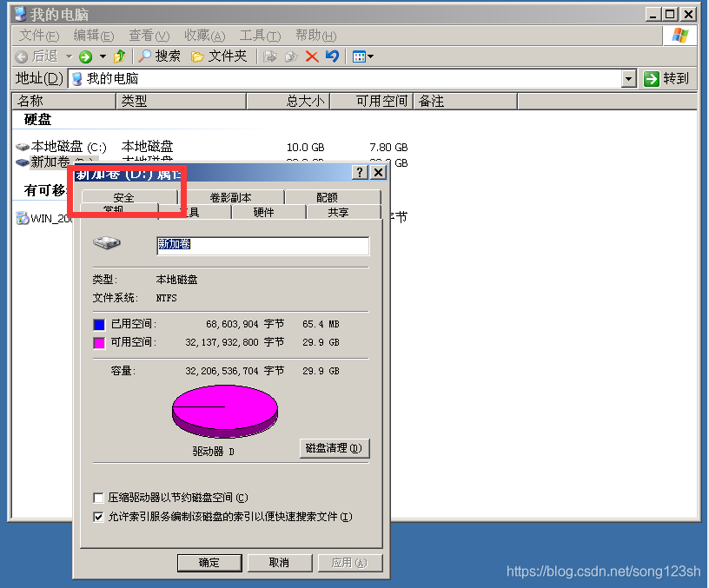Image resolution: width=709 pixels, height=588 pixels.
Task: Open the Forward history dropdown arrow
Action: click(x=103, y=57)
